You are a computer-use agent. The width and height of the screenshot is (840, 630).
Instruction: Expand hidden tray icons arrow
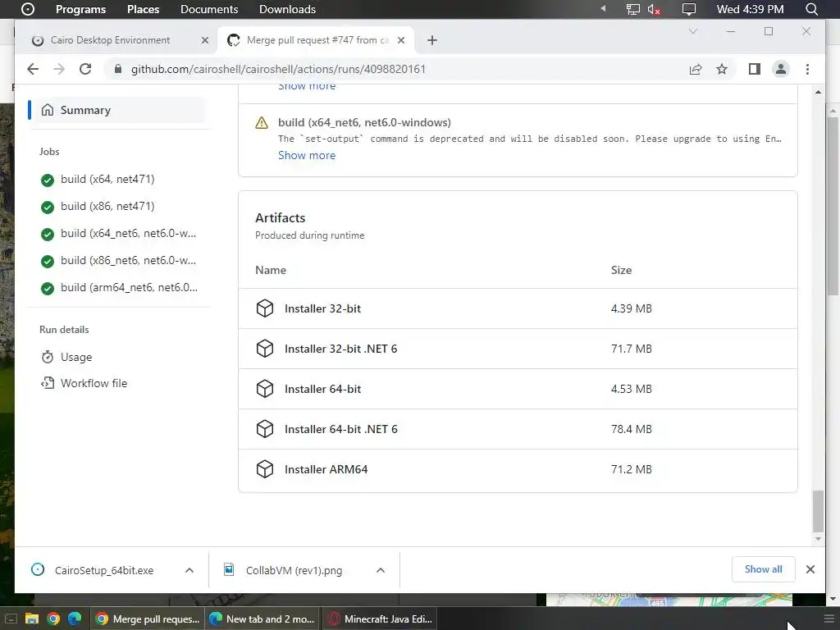603,8
